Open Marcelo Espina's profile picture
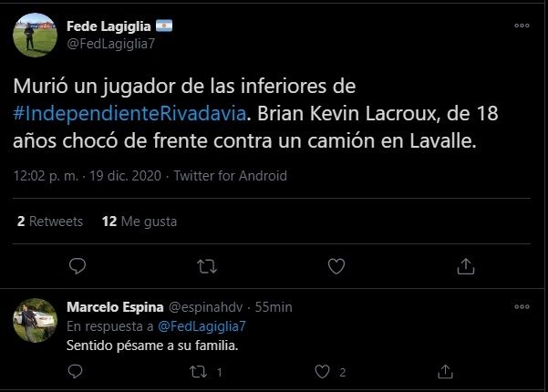 (x=36, y=320)
